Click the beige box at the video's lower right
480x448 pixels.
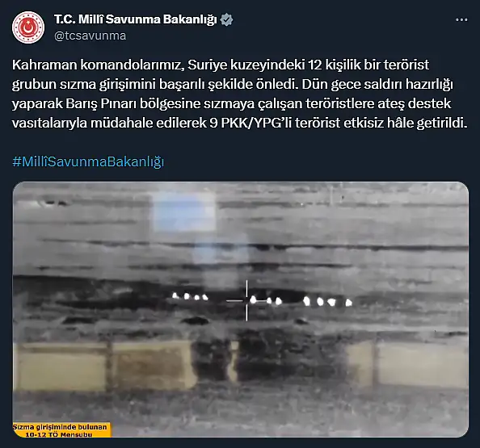(x=423, y=364)
